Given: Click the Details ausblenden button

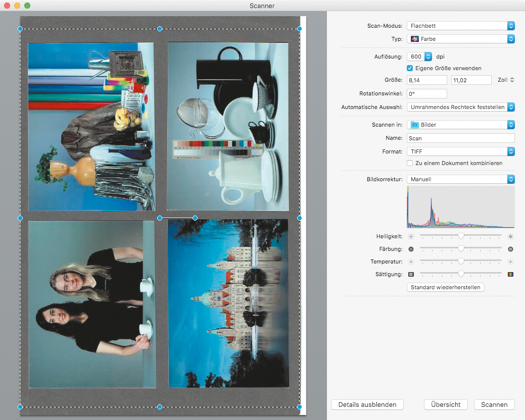Looking at the screenshot, I should coord(367,405).
